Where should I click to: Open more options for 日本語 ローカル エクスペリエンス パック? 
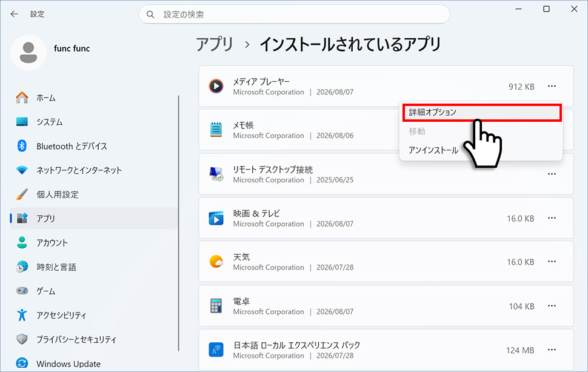pyautogui.click(x=552, y=350)
